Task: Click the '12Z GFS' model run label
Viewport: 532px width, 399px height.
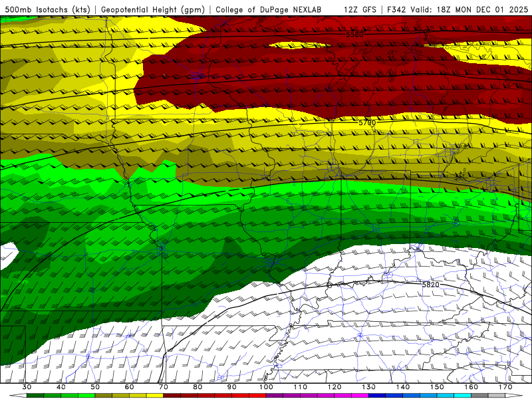Action: click(x=360, y=9)
